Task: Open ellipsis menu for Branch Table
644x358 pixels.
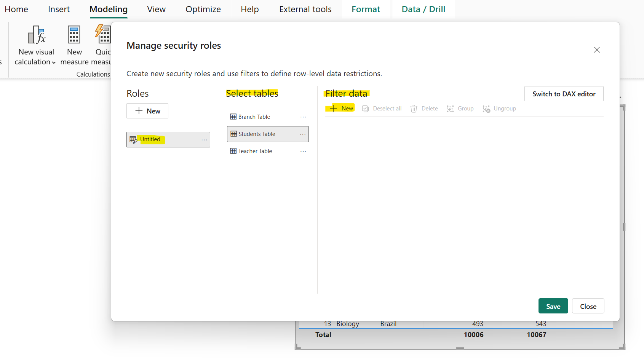Action: (x=303, y=117)
